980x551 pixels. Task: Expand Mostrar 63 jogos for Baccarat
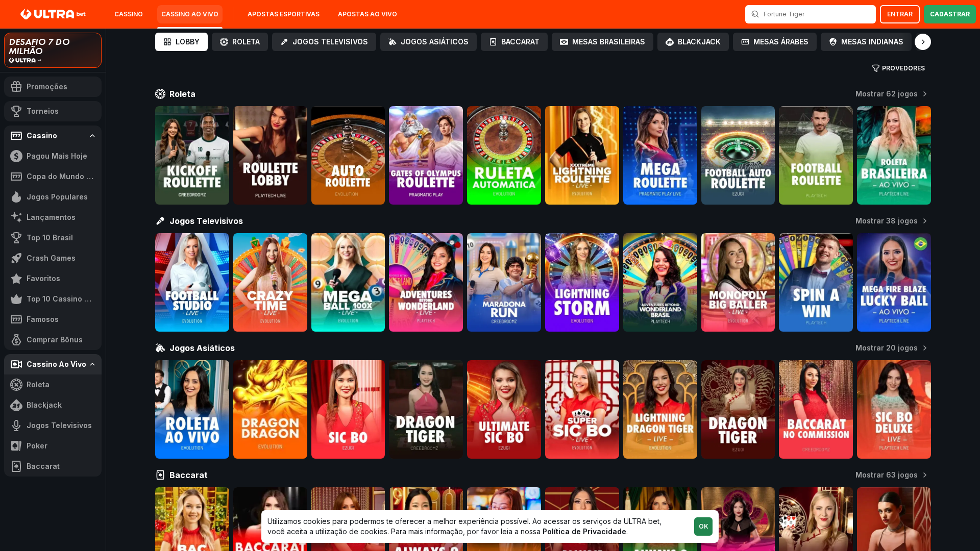(x=892, y=475)
